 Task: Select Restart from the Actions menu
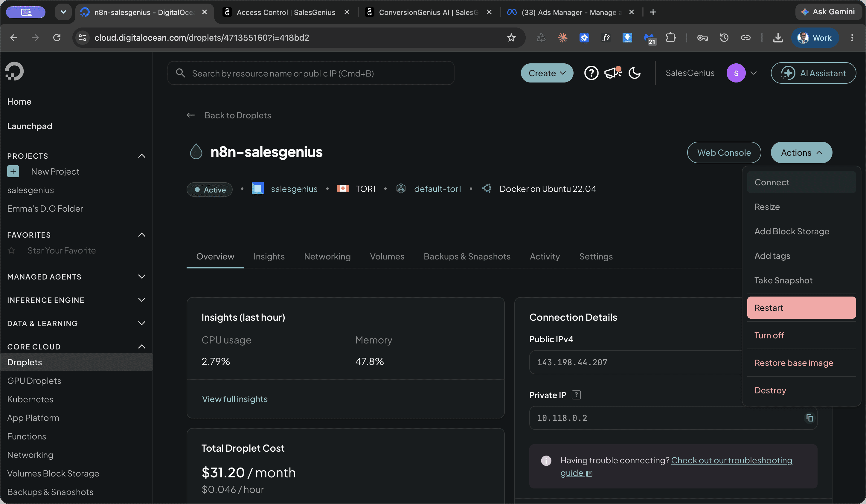click(x=801, y=308)
